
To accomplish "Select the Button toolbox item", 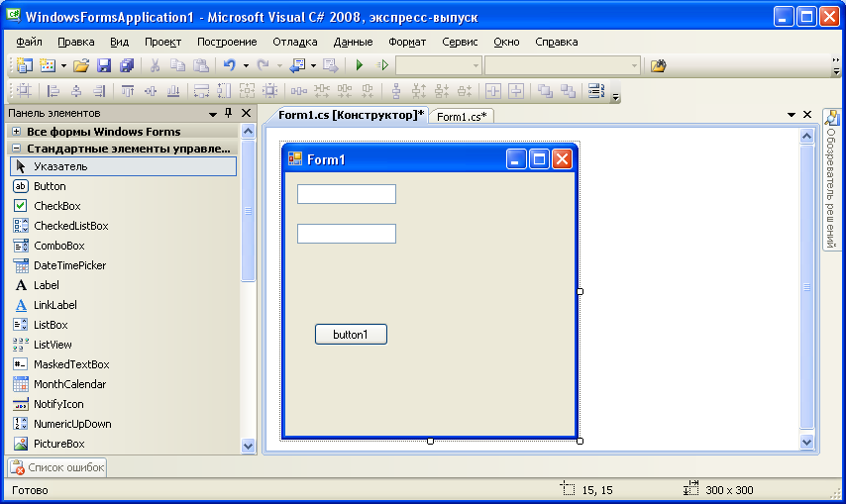I will tap(124, 186).
